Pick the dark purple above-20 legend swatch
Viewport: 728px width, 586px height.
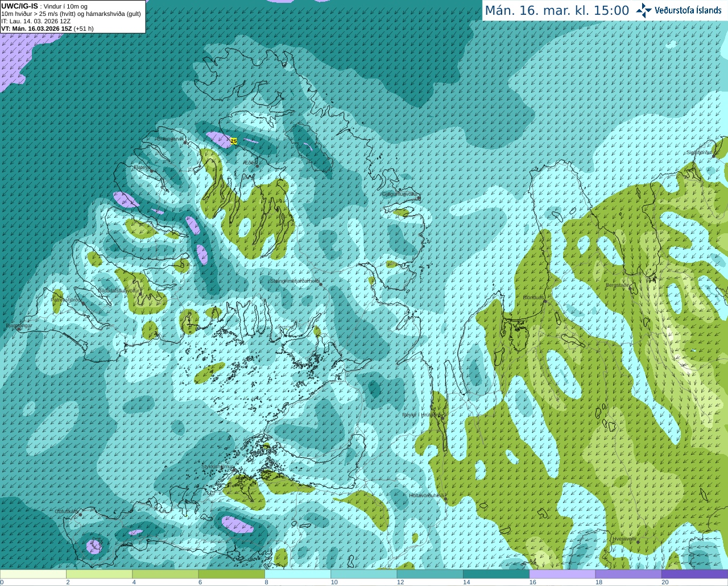click(x=694, y=574)
